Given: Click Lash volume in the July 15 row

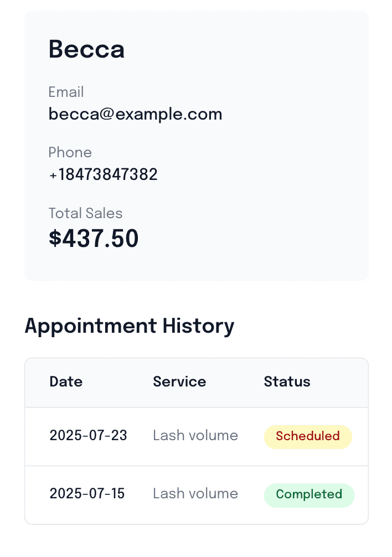Looking at the screenshot, I should pyautogui.click(x=195, y=494).
